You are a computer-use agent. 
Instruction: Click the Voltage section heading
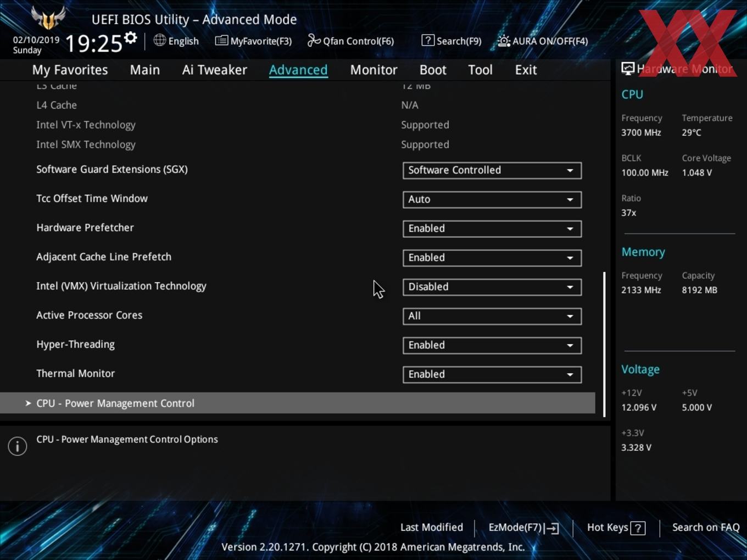[640, 369]
